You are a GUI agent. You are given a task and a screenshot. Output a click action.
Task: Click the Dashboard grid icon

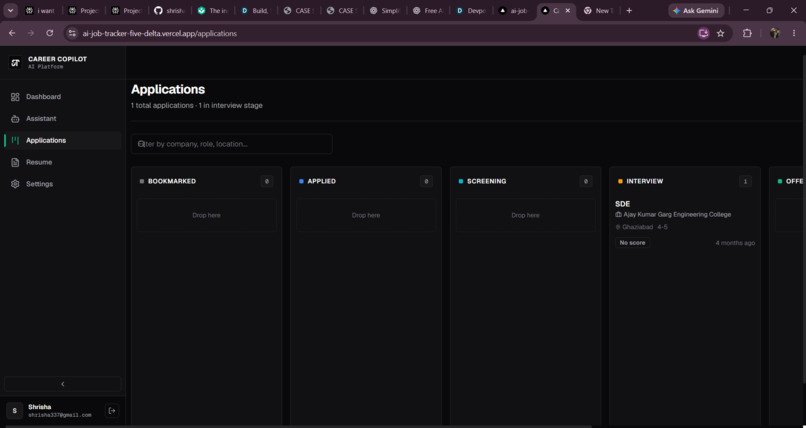(15, 97)
